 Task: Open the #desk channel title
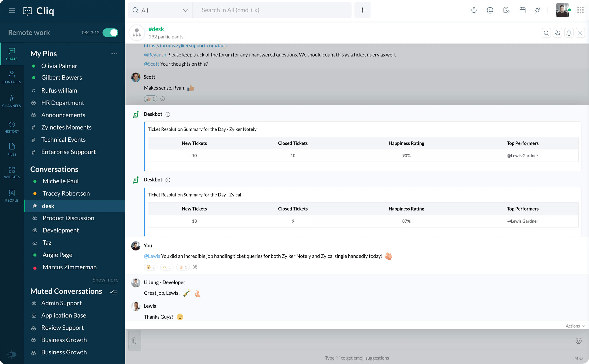pos(156,29)
